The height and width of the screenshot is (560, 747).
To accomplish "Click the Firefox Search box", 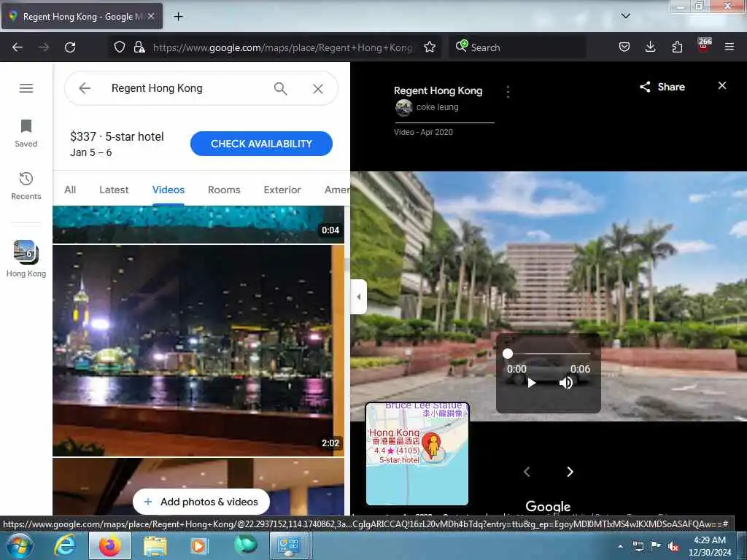I will click(x=517, y=47).
